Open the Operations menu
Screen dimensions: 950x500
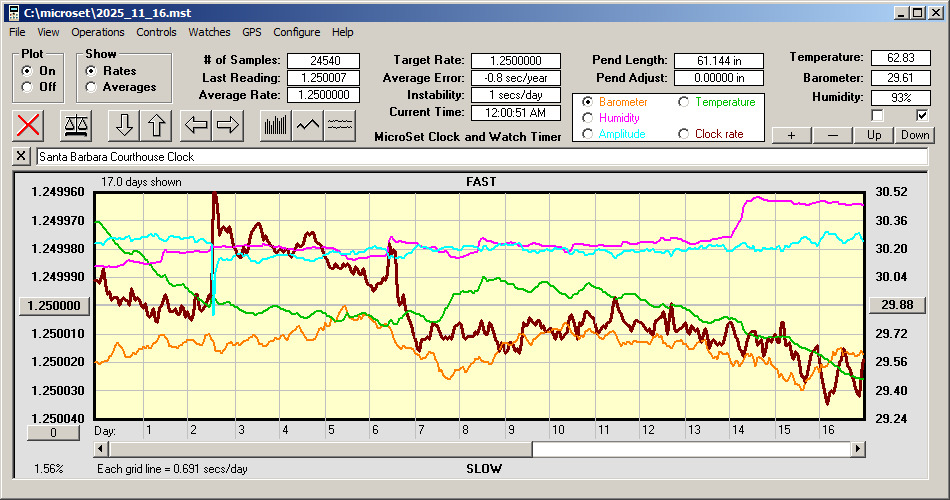pyautogui.click(x=98, y=32)
